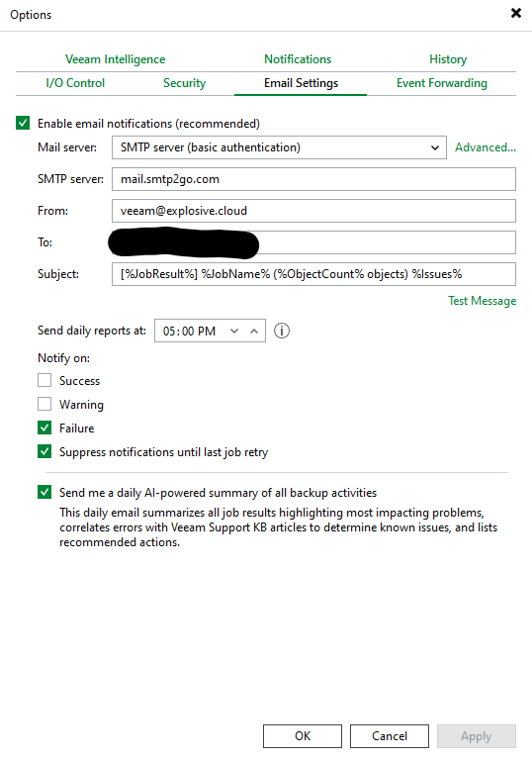Enable notify on Success
Screen dimensions: 532x762
(44, 380)
